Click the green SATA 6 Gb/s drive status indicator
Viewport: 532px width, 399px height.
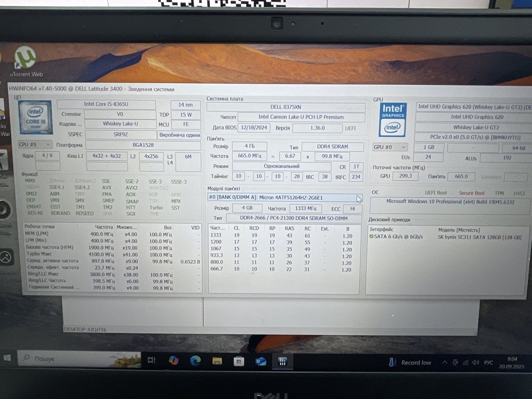tap(372, 237)
